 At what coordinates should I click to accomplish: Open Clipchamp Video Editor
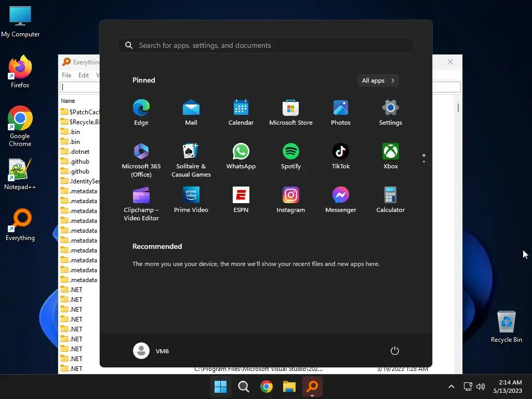coord(141,204)
